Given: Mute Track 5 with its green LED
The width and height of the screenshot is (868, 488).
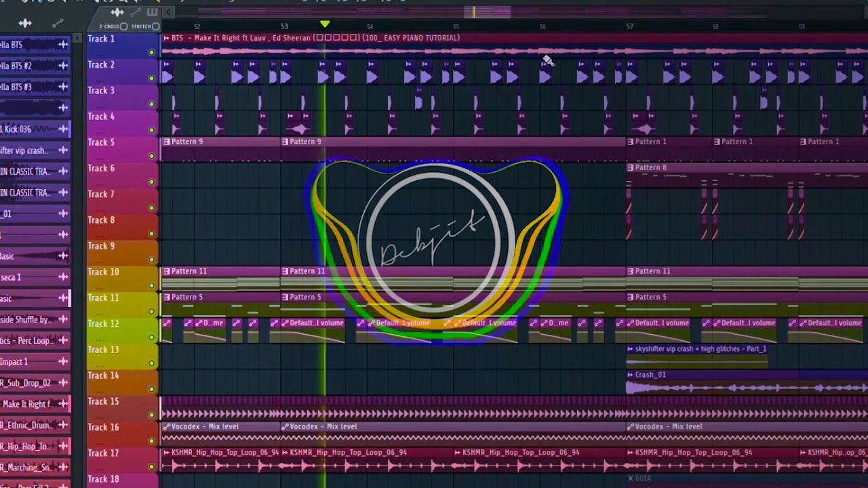Looking at the screenshot, I should pyautogui.click(x=151, y=156).
